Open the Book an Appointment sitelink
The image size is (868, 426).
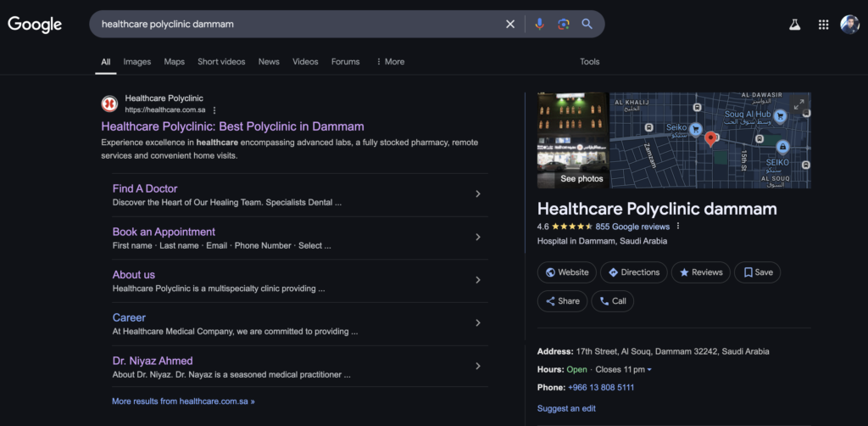[x=164, y=233]
